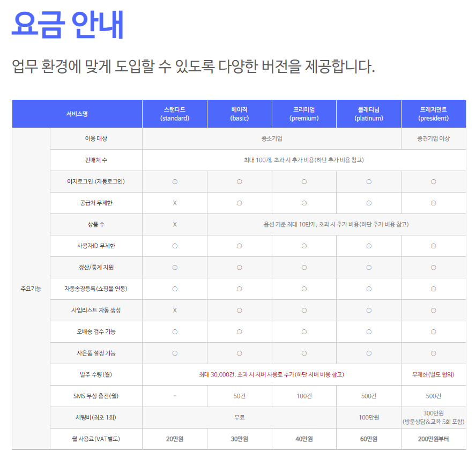Select the 상품 수 row label
The height and width of the screenshot is (450, 476).
point(96,225)
